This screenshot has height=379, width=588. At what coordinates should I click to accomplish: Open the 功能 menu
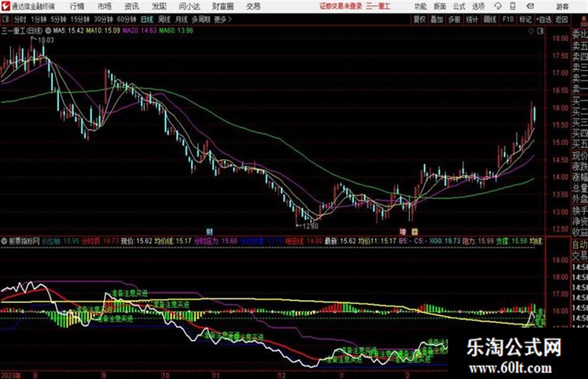tap(421, 6)
